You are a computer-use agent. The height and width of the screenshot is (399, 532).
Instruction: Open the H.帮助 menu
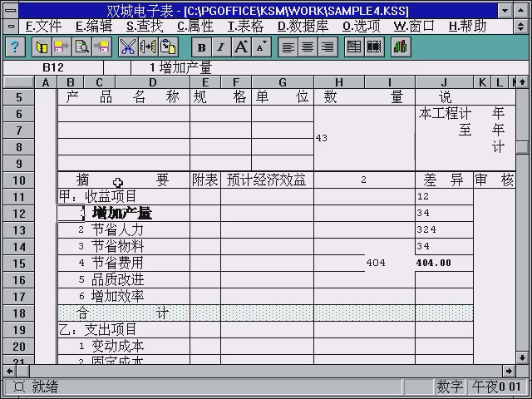(x=468, y=27)
